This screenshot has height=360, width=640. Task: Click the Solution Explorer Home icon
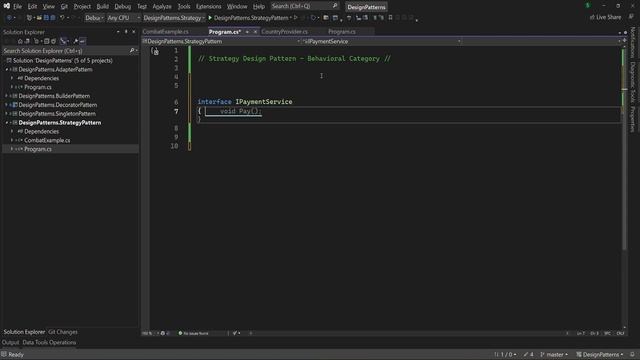[20, 41]
